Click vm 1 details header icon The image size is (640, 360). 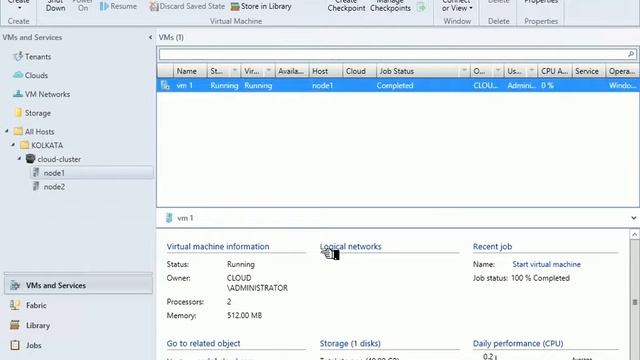click(x=169, y=218)
